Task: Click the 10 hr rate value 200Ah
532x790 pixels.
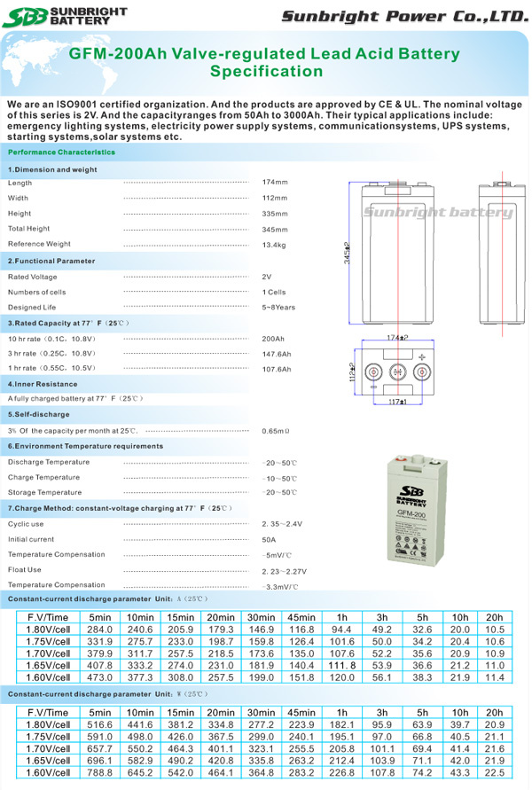Action: (x=273, y=339)
